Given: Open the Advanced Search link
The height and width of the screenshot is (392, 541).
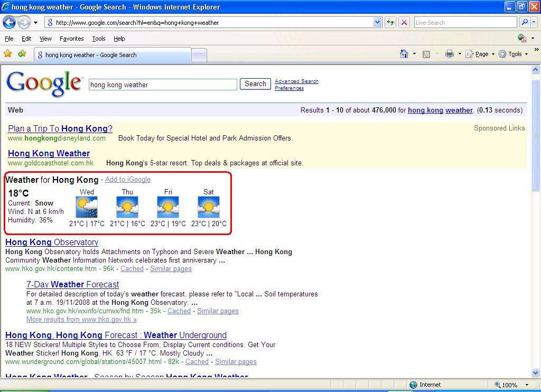Looking at the screenshot, I should coord(296,81).
